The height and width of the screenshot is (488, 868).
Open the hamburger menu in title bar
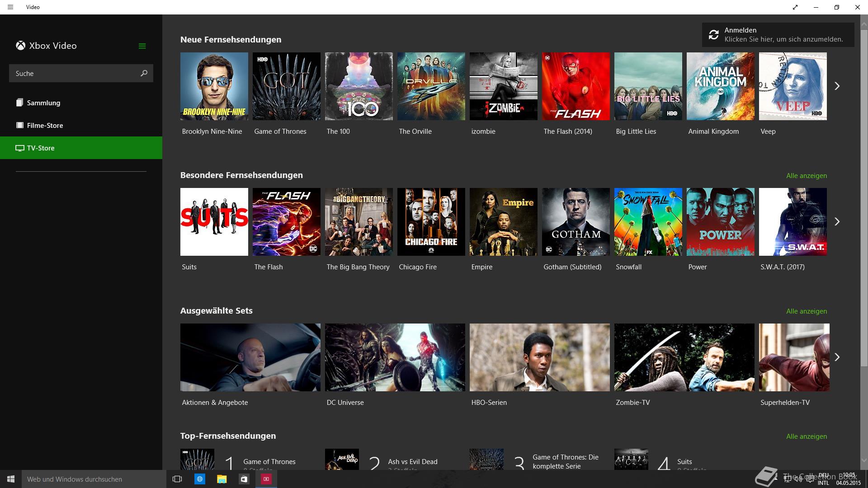(10, 7)
